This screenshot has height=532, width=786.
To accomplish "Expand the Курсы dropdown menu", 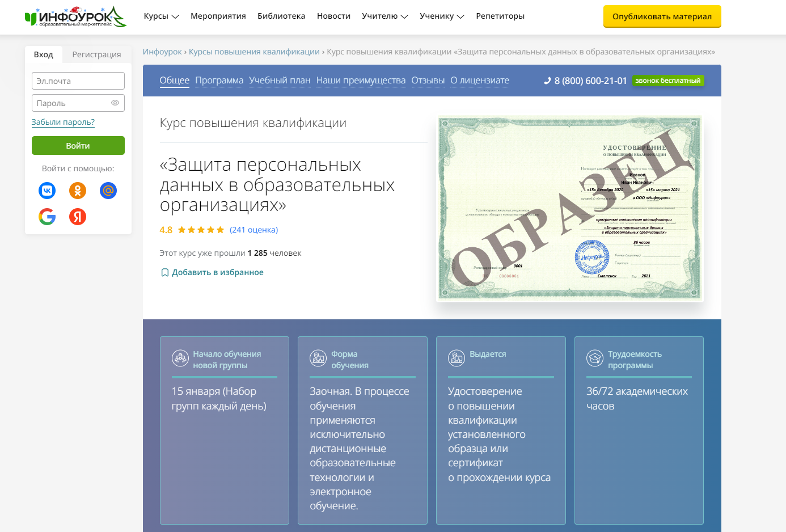I will [x=161, y=16].
